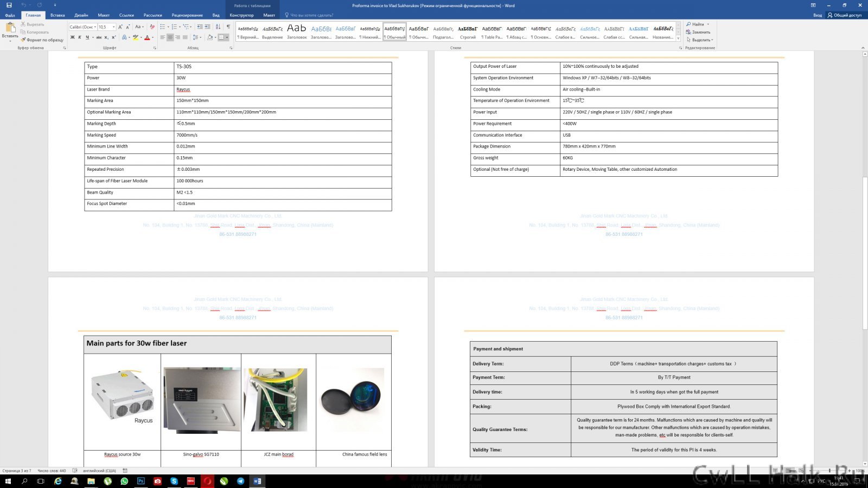
Task: Click the Заменить button
Action: tap(699, 32)
